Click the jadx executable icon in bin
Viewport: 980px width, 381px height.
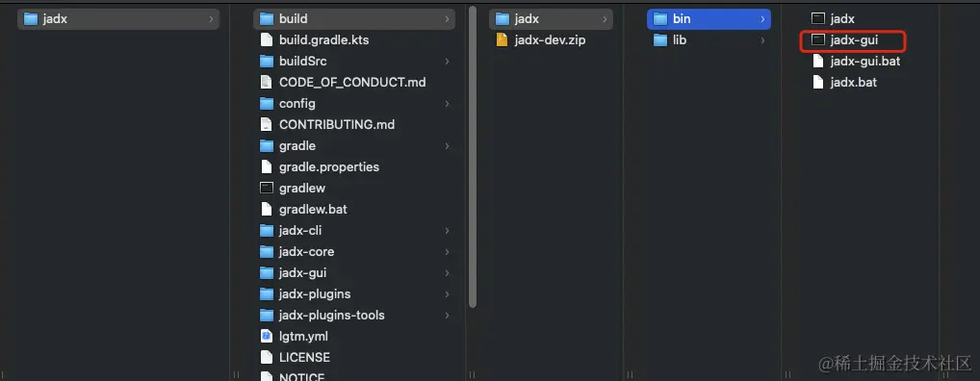pos(818,18)
